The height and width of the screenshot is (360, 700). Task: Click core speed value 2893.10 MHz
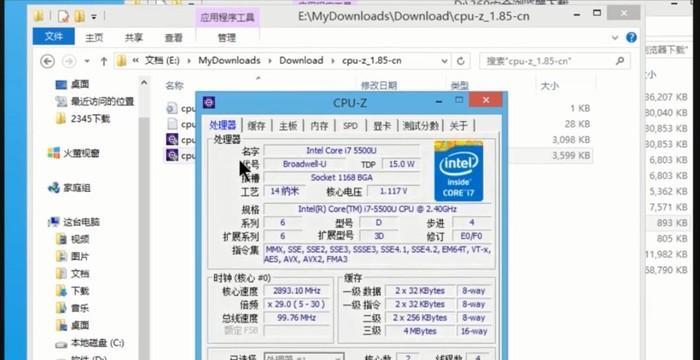pos(297,291)
